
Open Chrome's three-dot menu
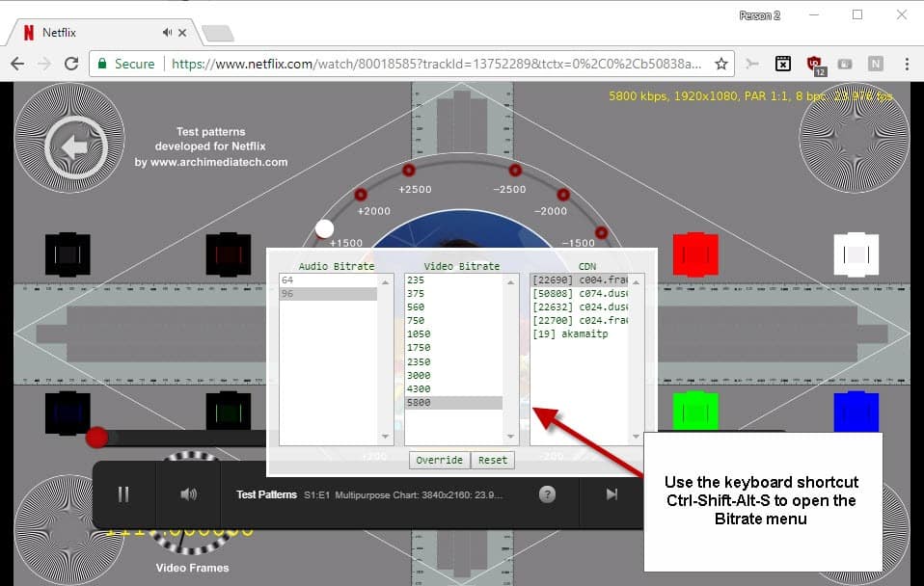point(907,64)
